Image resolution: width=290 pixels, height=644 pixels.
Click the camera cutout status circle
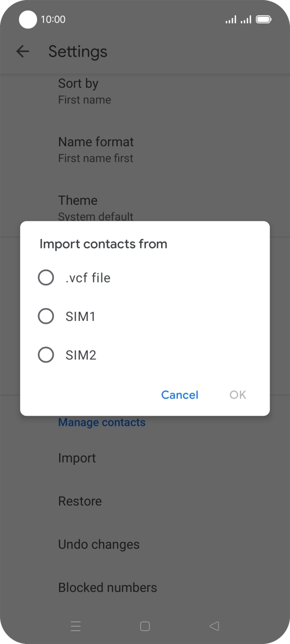28,20
